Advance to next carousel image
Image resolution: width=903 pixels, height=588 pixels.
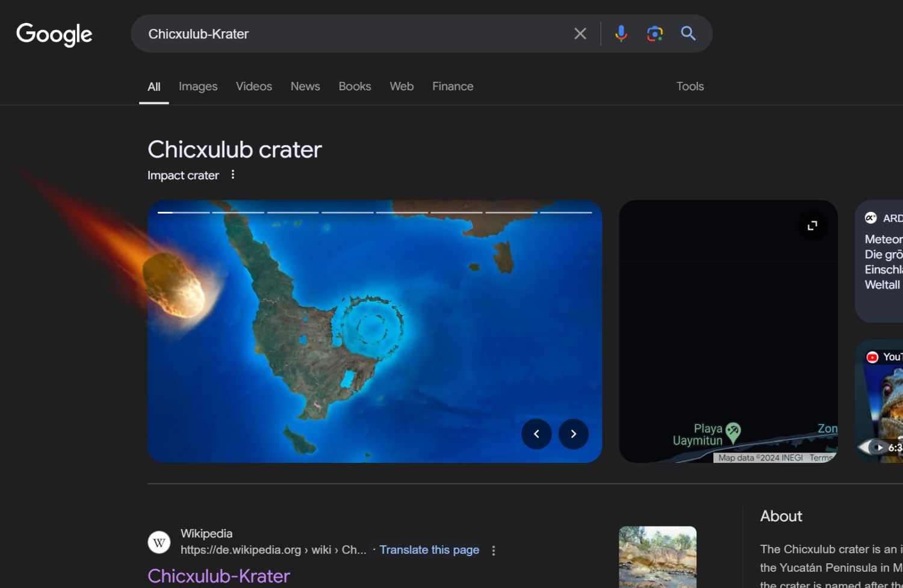tap(573, 434)
